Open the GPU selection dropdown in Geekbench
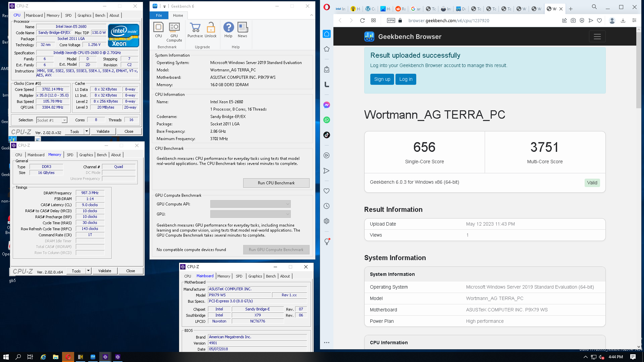This screenshot has width=644, height=362. (x=250, y=214)
